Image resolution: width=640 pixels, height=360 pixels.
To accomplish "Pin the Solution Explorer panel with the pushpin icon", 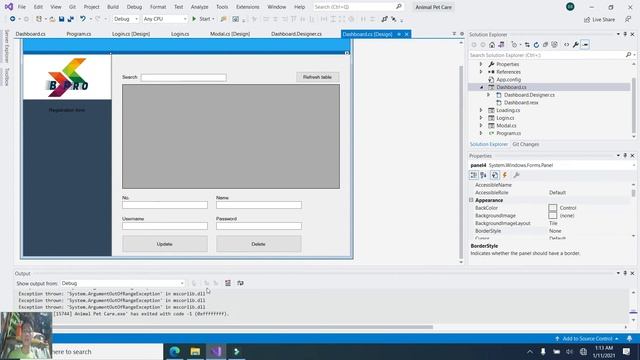I will tap(625, 35).
